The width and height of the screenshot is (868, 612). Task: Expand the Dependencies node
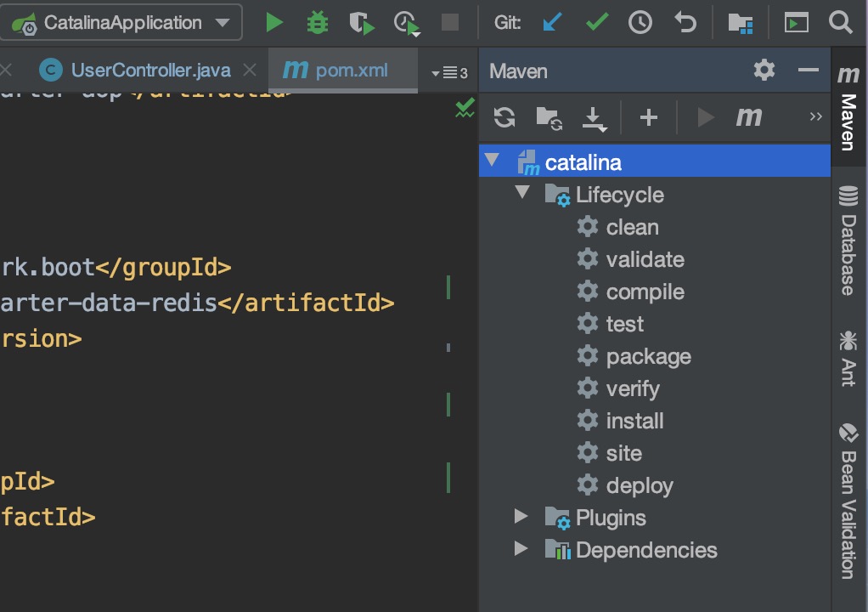click(x=521, y=548)
